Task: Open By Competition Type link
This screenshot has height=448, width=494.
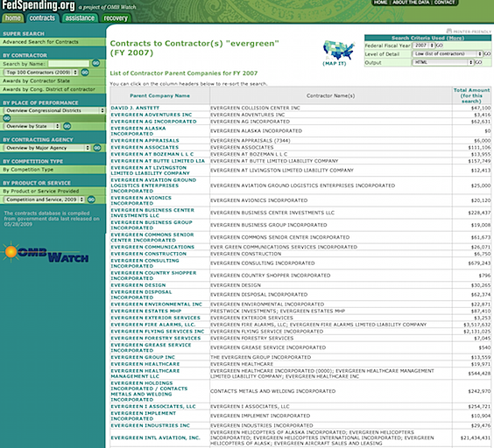Action: (28, 170)
